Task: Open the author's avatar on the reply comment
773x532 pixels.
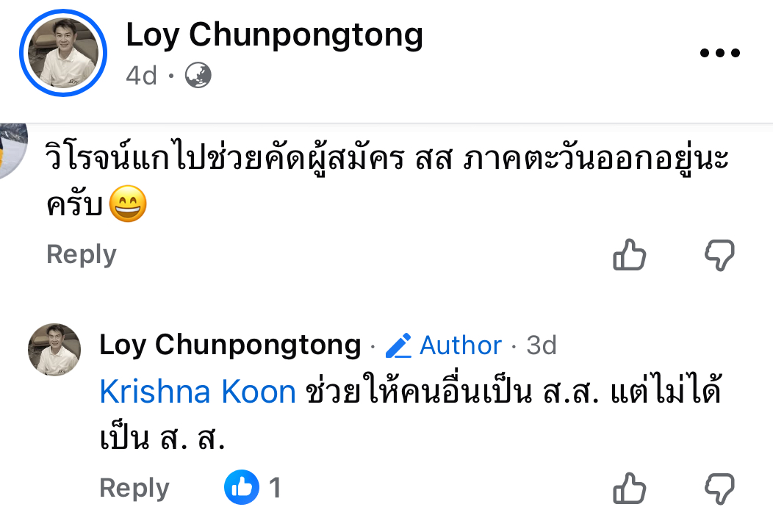Action: (54, 350)
